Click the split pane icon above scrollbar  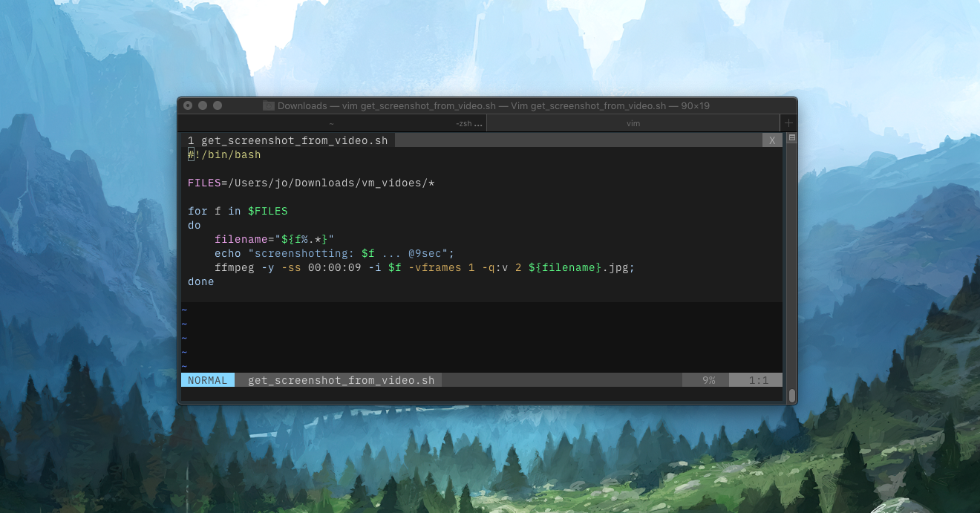tap(791, 138)
